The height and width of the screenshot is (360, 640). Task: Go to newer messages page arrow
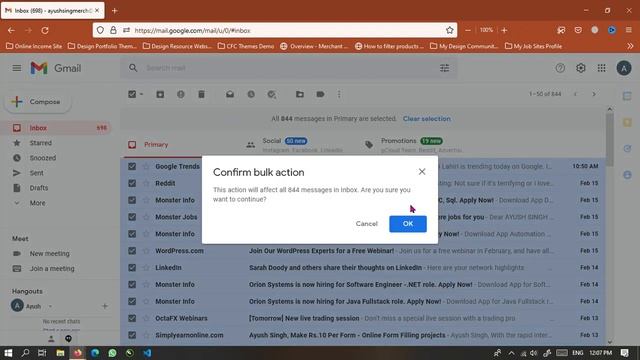click(x=575, y=94)
